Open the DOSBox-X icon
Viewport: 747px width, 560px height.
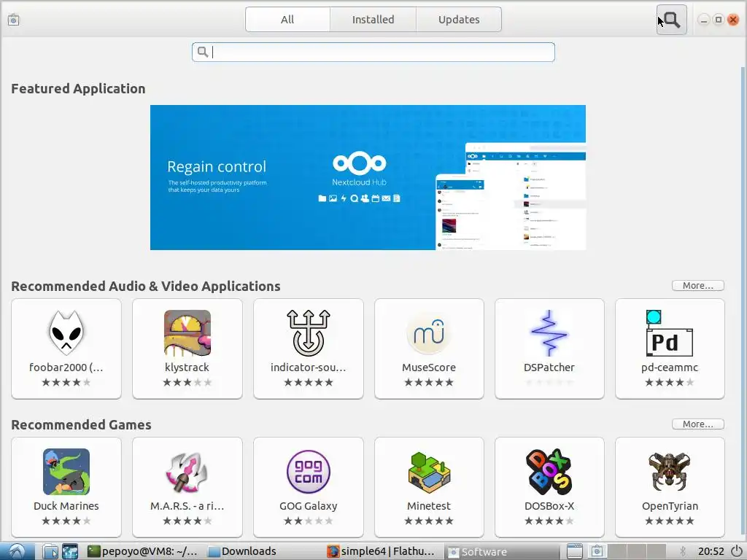(x=549, y=472)
